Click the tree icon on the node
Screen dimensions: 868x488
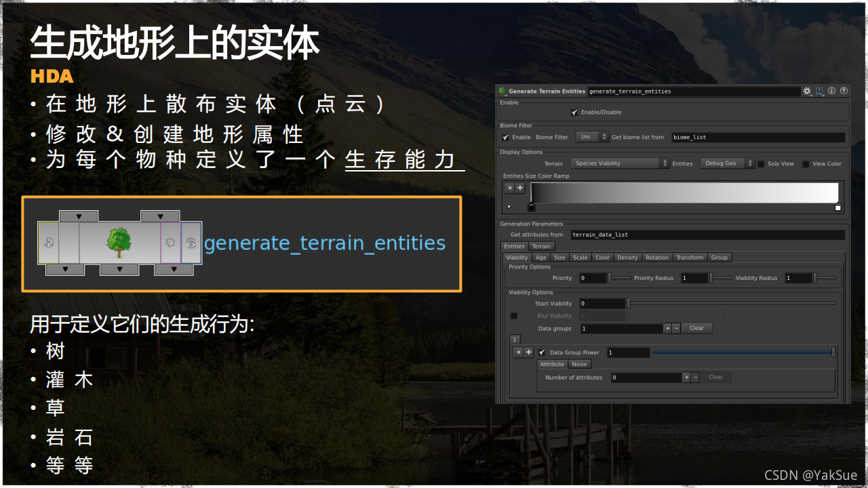[119, 242]
